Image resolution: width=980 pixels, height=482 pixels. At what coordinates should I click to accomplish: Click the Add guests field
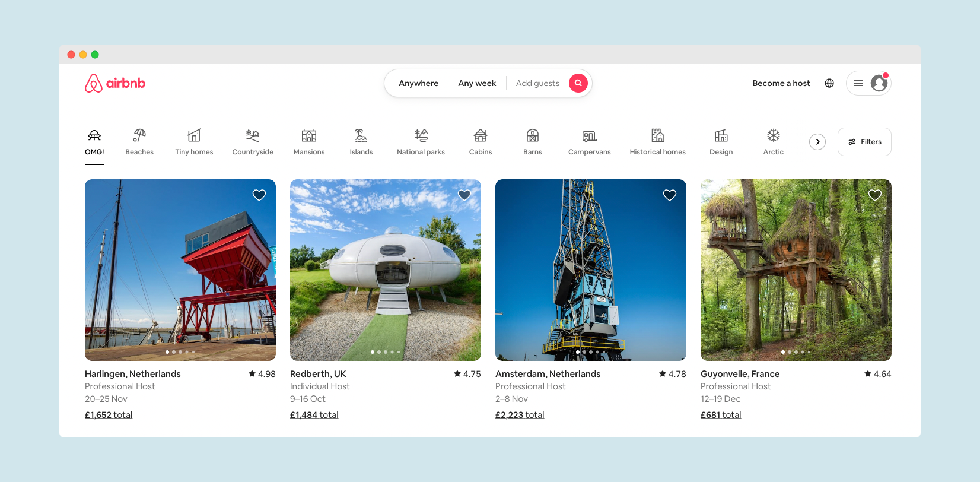538,83
